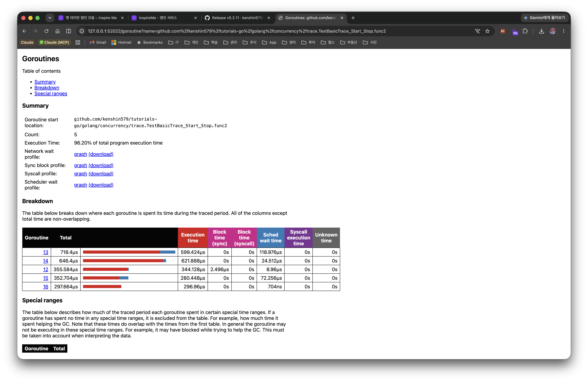The height and width of the screenshot is (382, 588).
Task: Go back with the browser back arrow
Action: (x=24, y=31)
